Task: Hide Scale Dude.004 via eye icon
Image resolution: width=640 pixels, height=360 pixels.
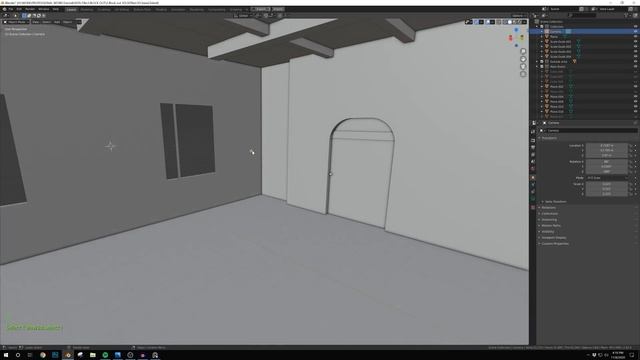Action: [635, 56]
